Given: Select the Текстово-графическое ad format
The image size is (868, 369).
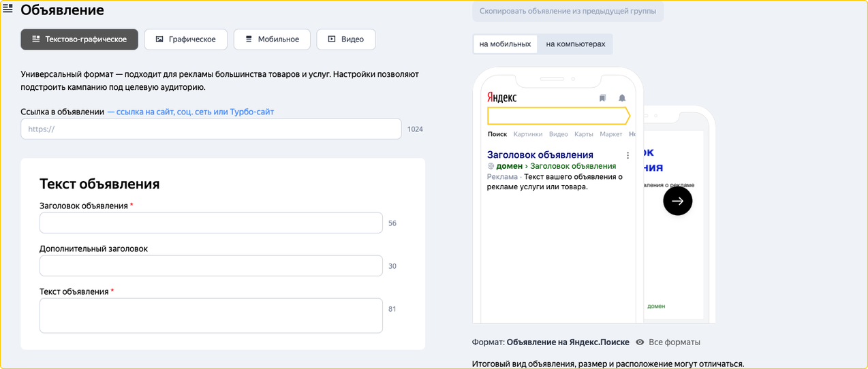Looking at the screenshot, I should click(x=79, y=39).
